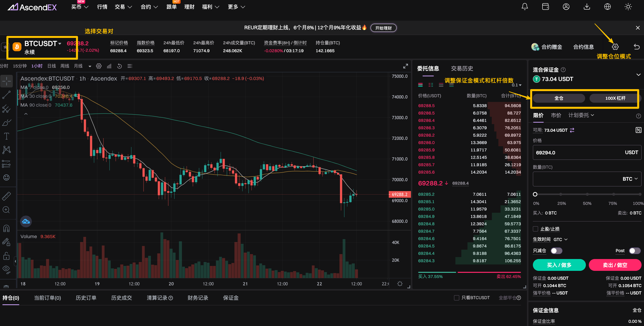644x326 pixels.
Task: Click the 100X 杠杆 leverage button
Action: click(x=615, y=98)
